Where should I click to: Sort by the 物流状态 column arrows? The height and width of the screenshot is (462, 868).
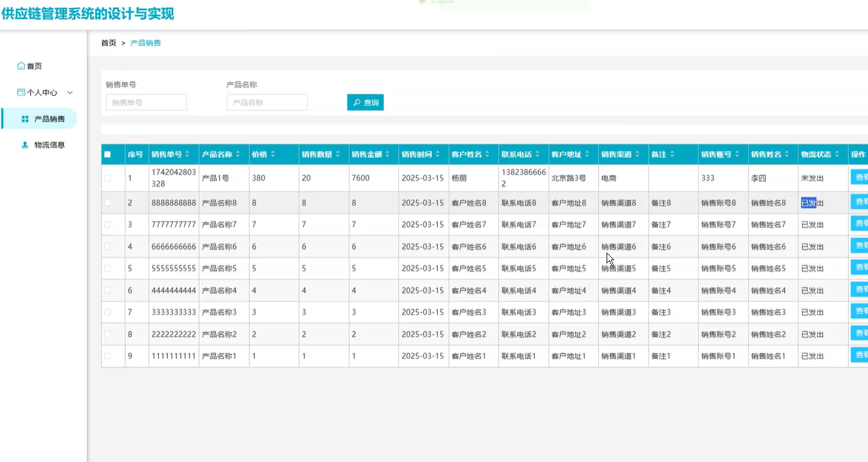(838, 154)
